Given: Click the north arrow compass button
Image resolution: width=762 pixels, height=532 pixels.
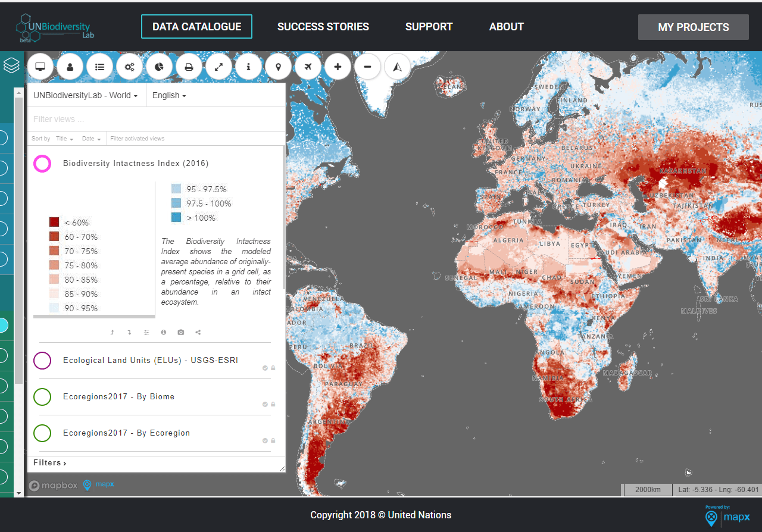Looking at the screenshot, I should pos(398,67).
